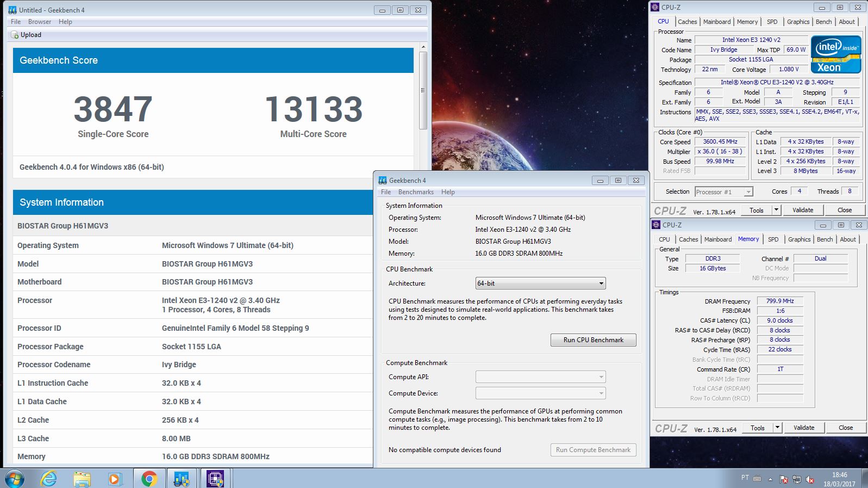Click scrollbar up arrow in Geekbench results

pos(423,47)
